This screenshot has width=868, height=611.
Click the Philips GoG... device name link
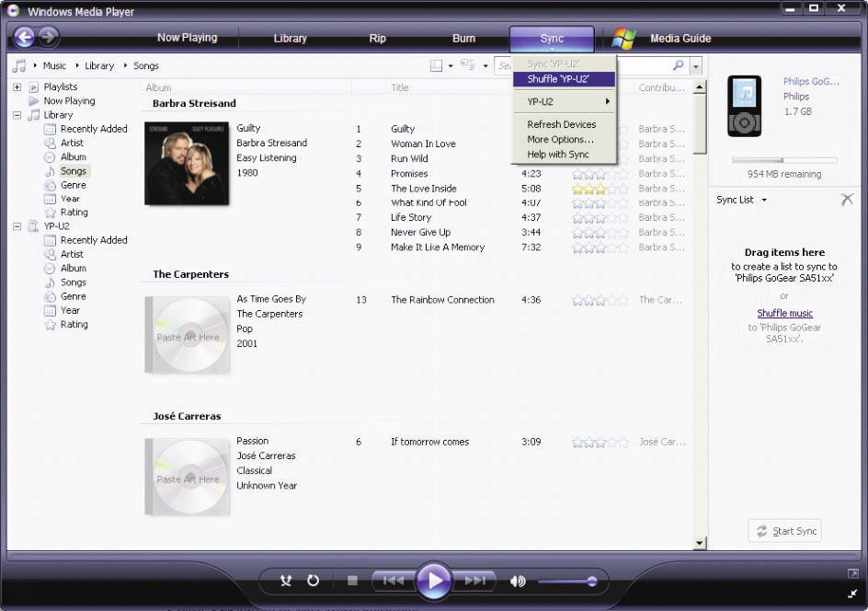click(x=811, y=81)
